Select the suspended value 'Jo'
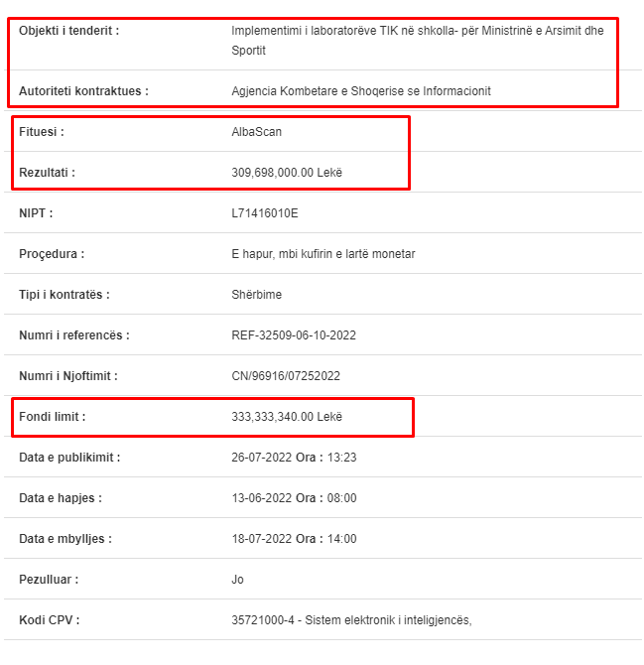Viewport: 644px width, 665px height. [237, 580]
